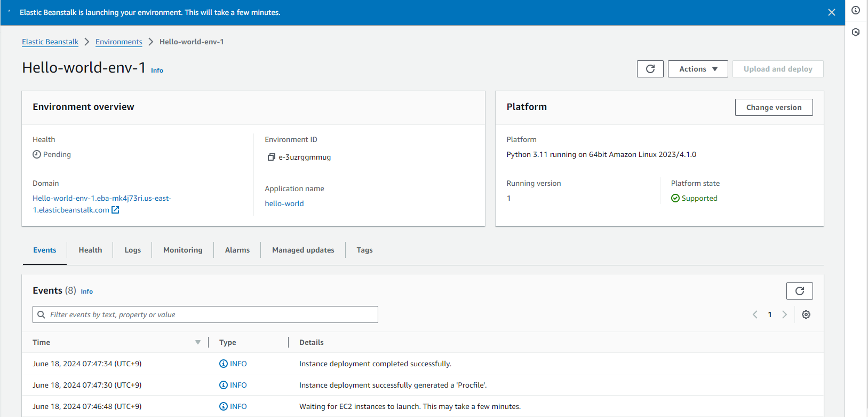Viewport: 868px width, 417px height.
Task: Switch to the Health tab
Action: coord(90,250)
